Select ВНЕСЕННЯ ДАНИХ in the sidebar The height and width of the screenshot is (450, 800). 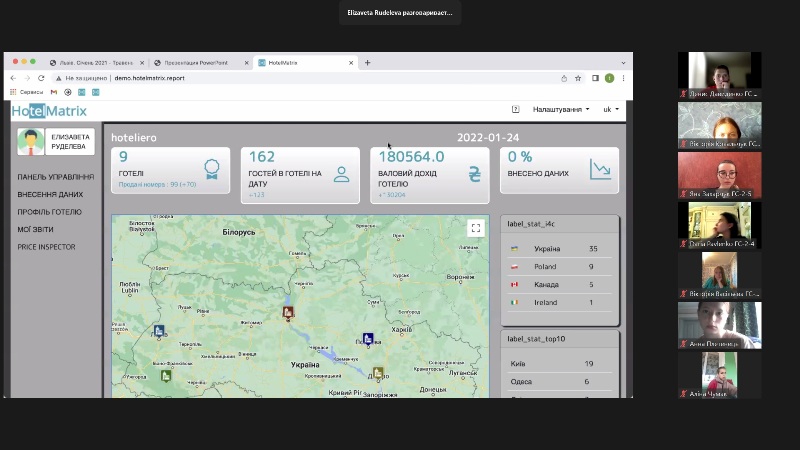(50, 194)
